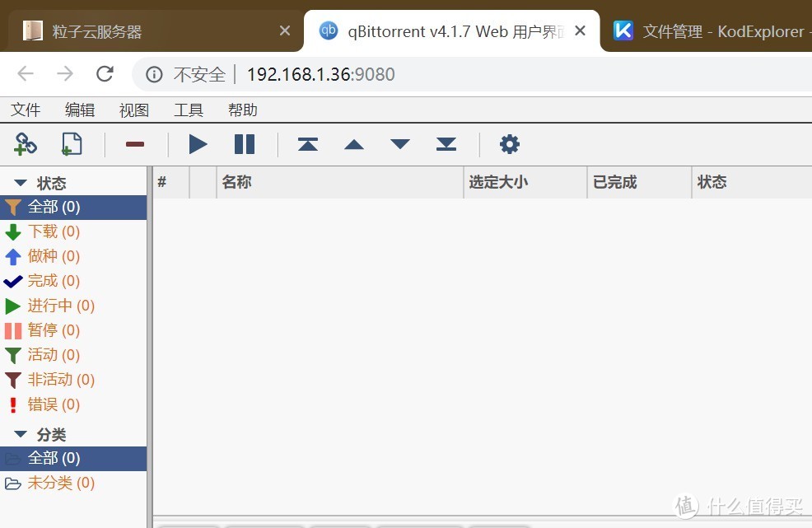Reload the current page
The width and height of the screenshot is (812, 528).
[105, 74]
